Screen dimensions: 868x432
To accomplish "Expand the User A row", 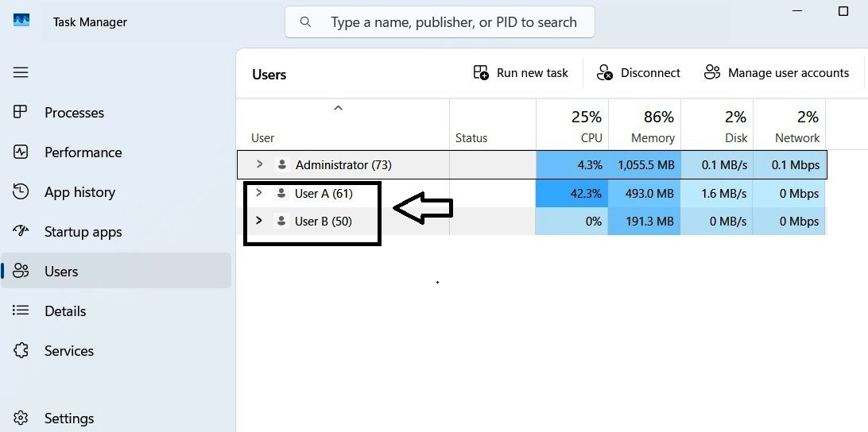I will coord(258,193).
